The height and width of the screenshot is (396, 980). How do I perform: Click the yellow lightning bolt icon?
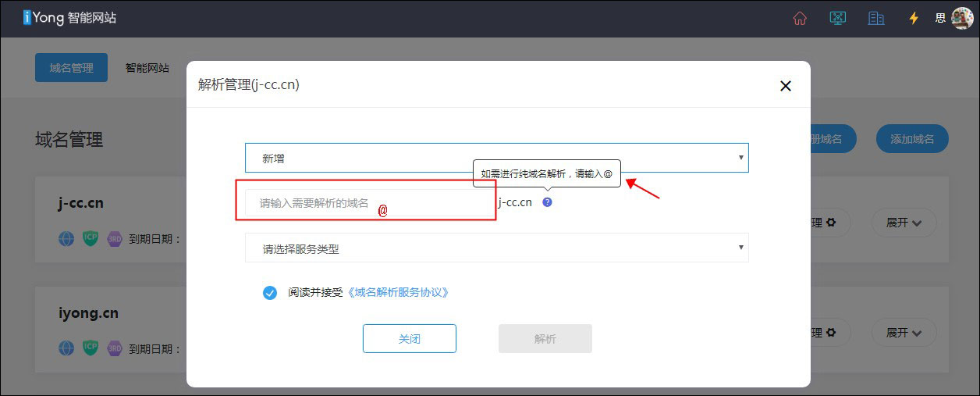(914, 18)
